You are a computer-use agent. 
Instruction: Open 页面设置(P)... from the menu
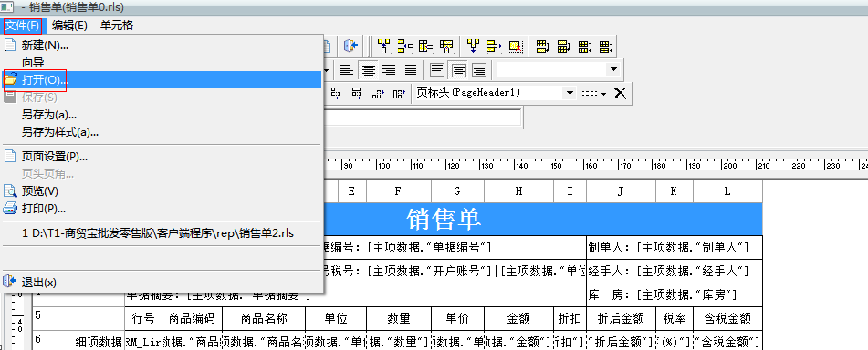click(162, 157)
